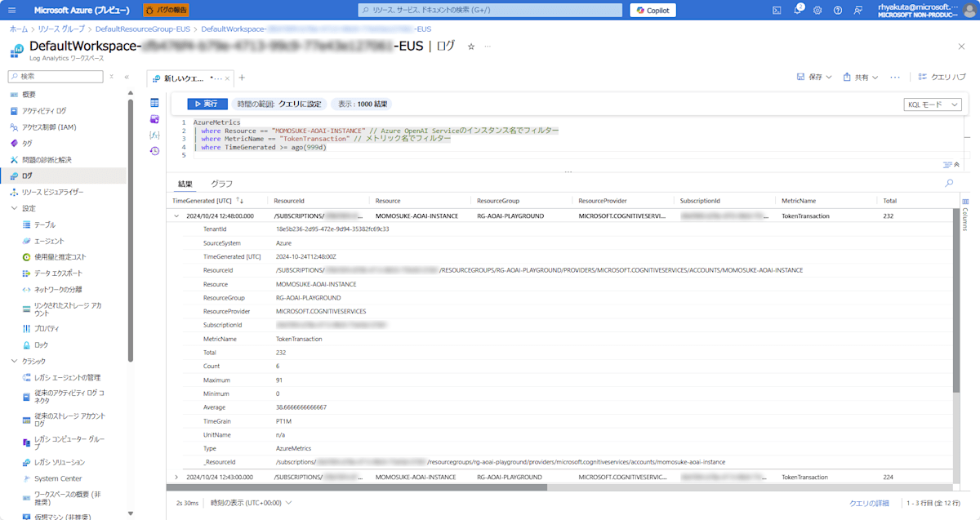This screenshot has width=980, height=520.
Task: Open the saved queries pane icon
Action: (154, 118)
